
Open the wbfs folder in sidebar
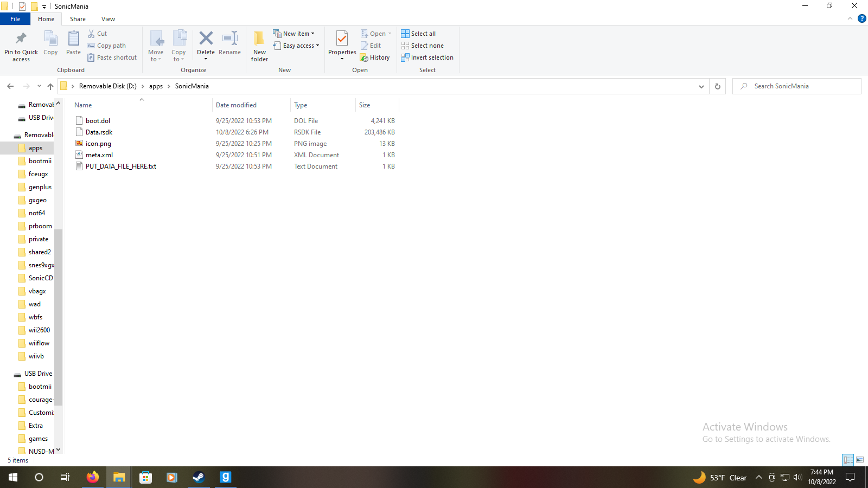[x=35, y=317]
